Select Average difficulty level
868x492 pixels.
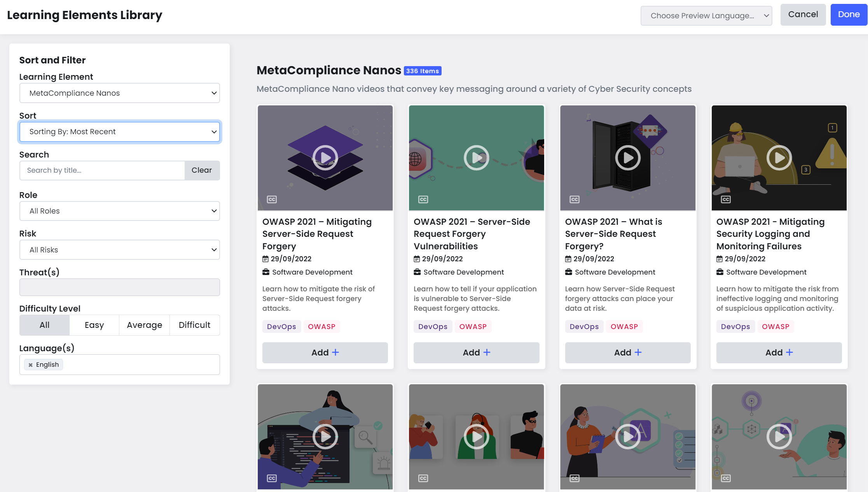[x=144, y=325]
